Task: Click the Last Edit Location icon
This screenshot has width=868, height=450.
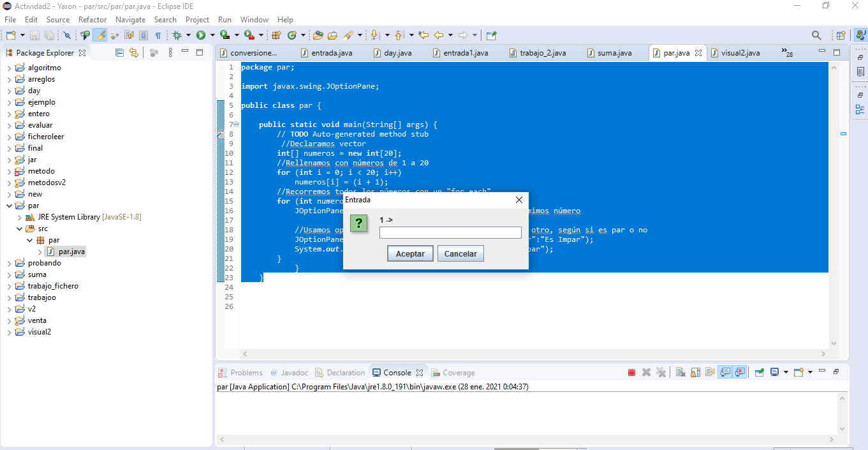Action: 423,35
